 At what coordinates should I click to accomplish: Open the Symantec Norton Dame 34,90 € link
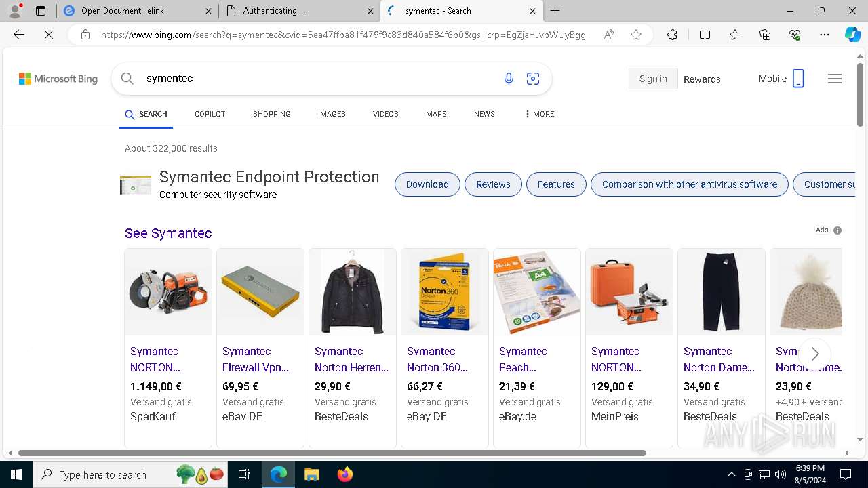pos(719,359)
